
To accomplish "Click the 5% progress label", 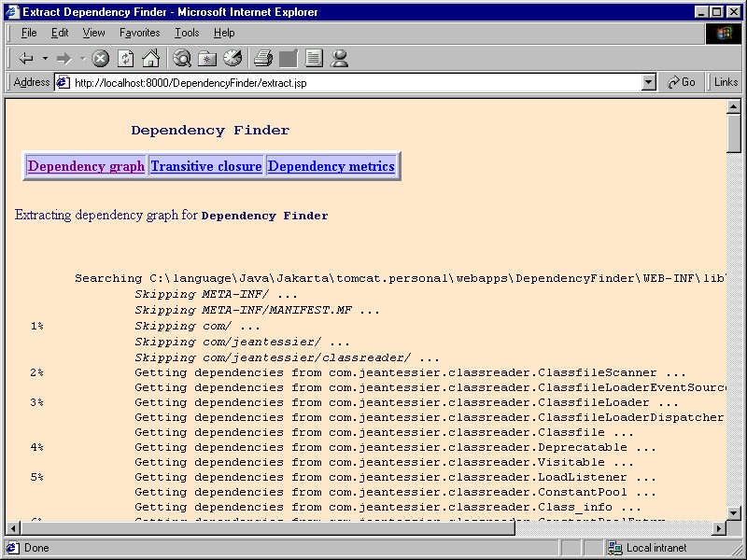I will pyautogui.click(x=36, y=477).
